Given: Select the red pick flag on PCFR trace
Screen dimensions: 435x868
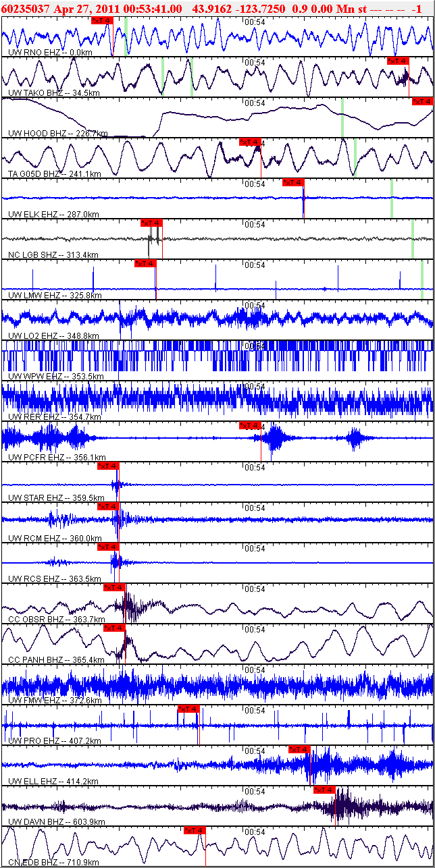Looking at the screenshot, I should [x=250, y=426].
